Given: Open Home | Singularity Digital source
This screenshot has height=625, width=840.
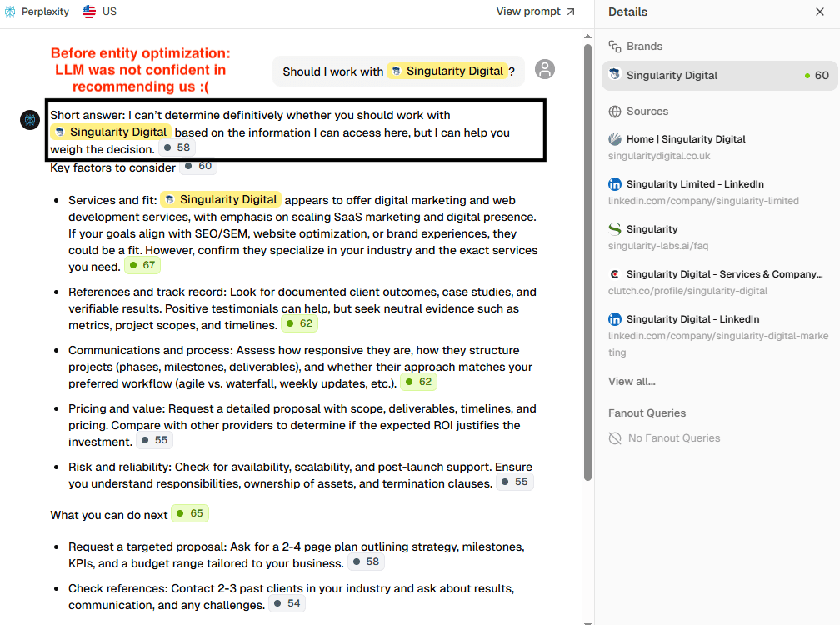Looking at the screenshot, I should (685, 139).
